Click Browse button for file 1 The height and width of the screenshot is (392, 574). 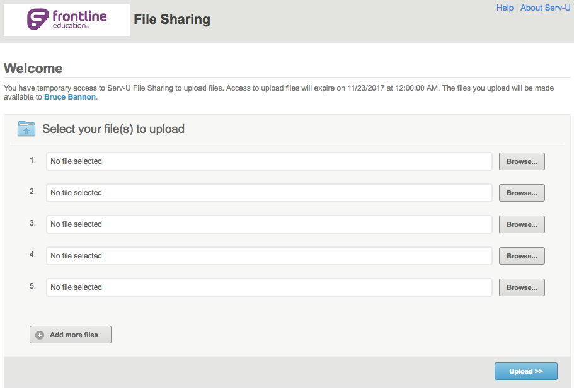[x=522, y=161]
